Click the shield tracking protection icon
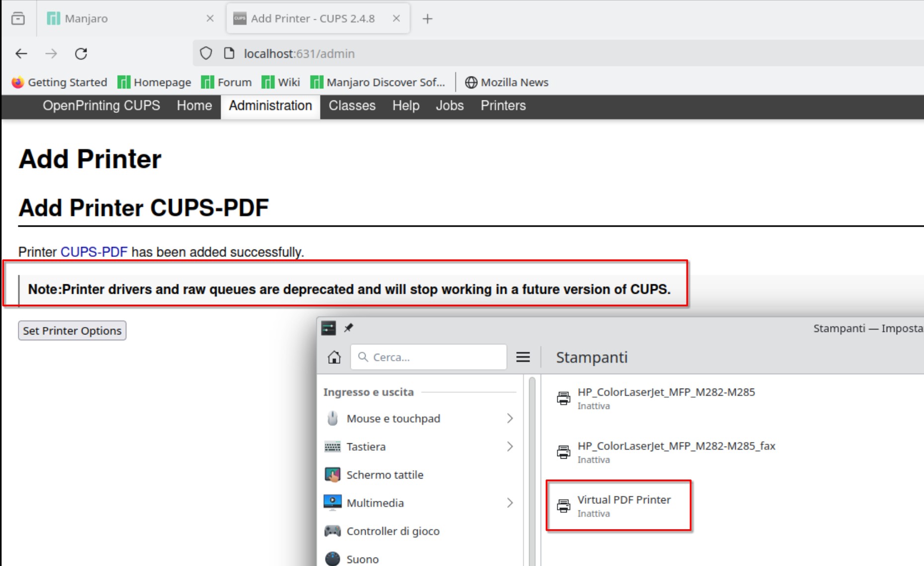Screen dimensions: 924x566 tap(206, 54)
